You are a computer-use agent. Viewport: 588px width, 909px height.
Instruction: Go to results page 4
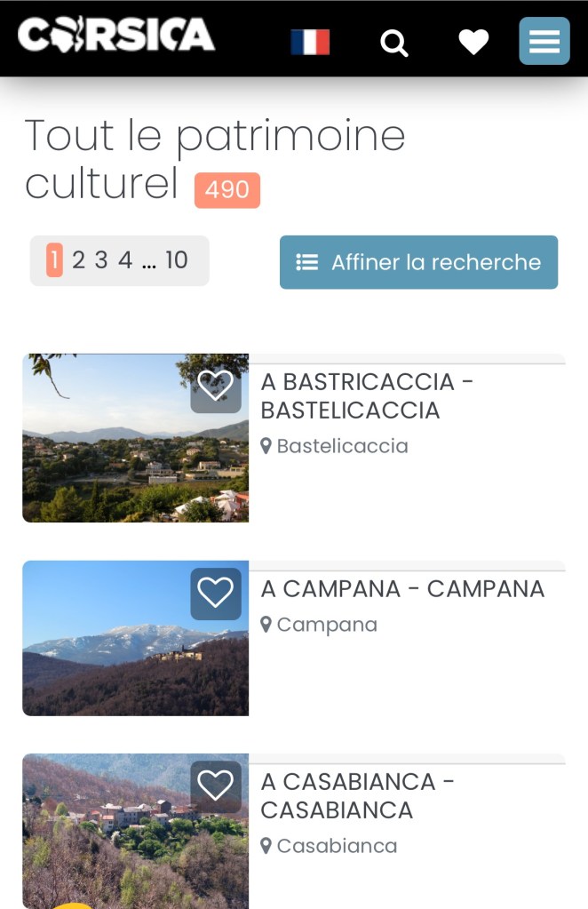[x=125, y=260]
